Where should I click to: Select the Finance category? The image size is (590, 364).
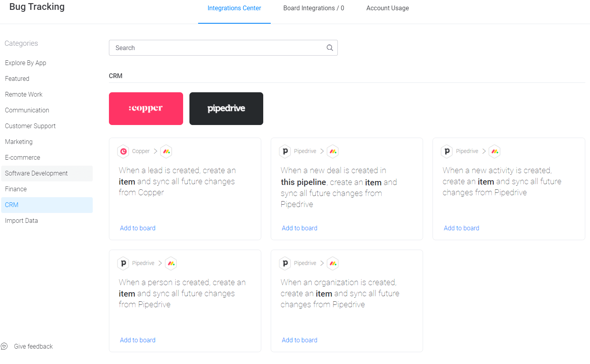tap(47, 189)
